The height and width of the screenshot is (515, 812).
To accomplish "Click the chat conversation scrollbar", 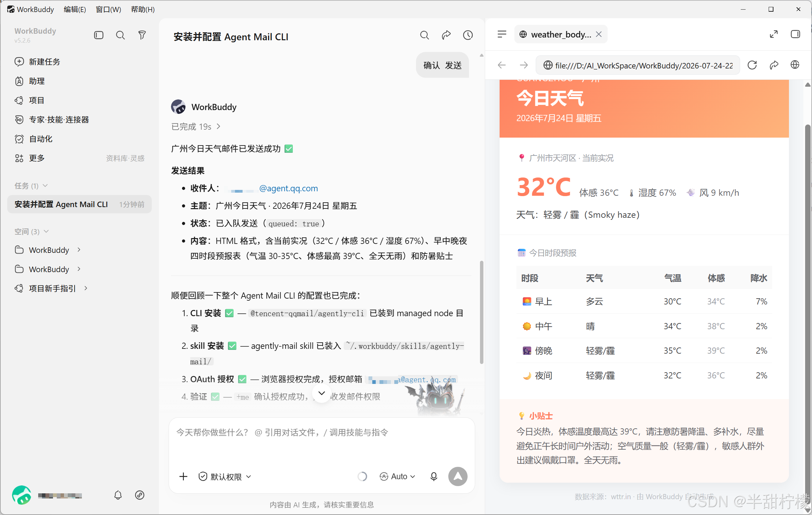I will coord(482,312).
